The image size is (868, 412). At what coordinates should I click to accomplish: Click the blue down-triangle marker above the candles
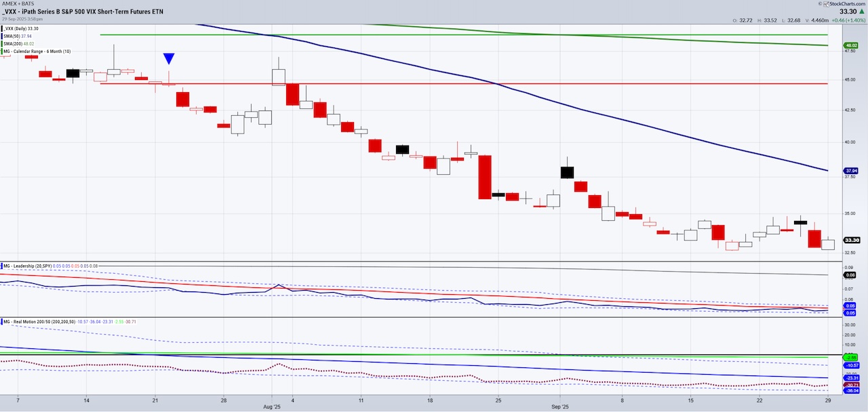point(169,59)
